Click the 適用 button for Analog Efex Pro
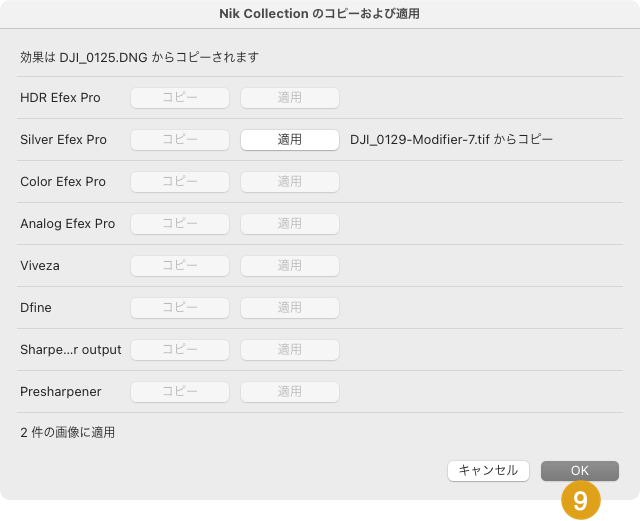The image size is (640, 521). coord(290,224)
